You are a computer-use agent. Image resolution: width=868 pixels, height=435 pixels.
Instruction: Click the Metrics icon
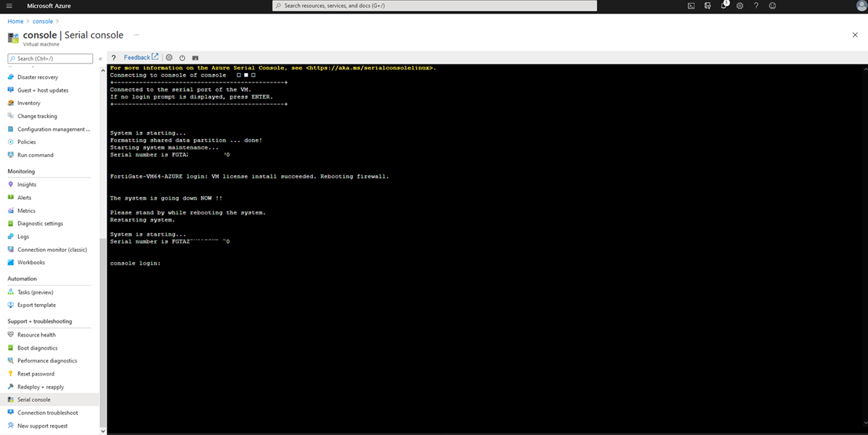point(11,211)
